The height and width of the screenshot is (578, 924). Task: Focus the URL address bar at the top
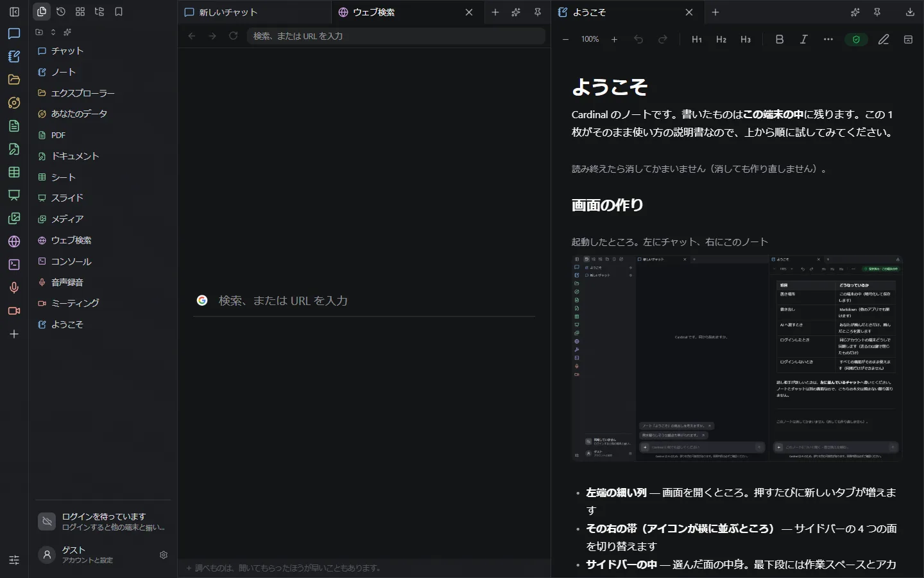click(395, 36)
